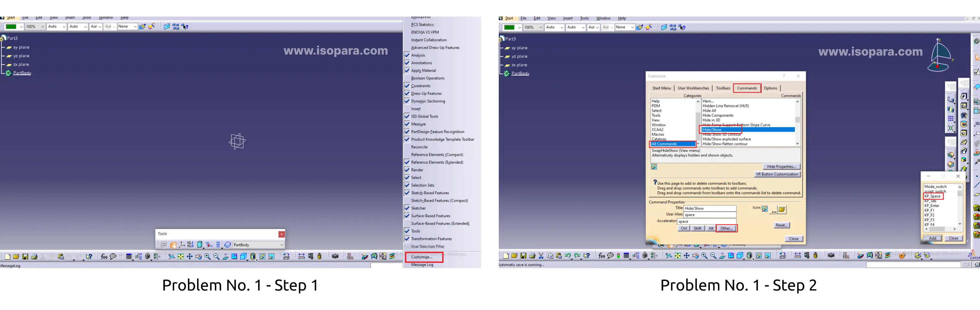
Task: Toggle the Apply Material toolbar checkbox
Action: click(x=407, y=71)
